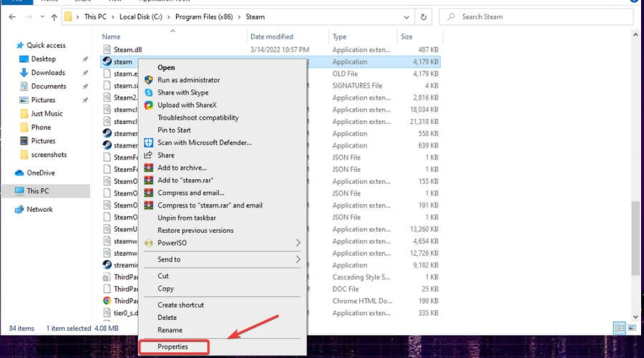Choose Add to archive...
This screenshot has height=358, width=644.
182,168
